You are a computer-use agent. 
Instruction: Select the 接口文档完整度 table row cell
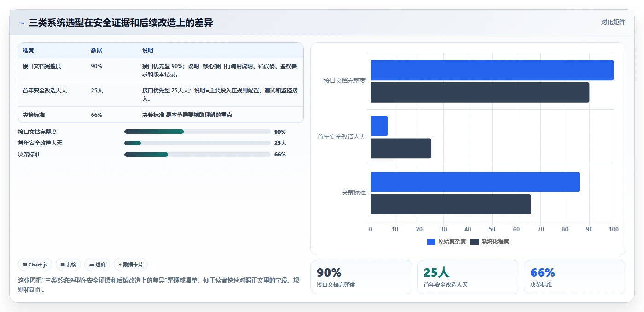coord(42,66)
